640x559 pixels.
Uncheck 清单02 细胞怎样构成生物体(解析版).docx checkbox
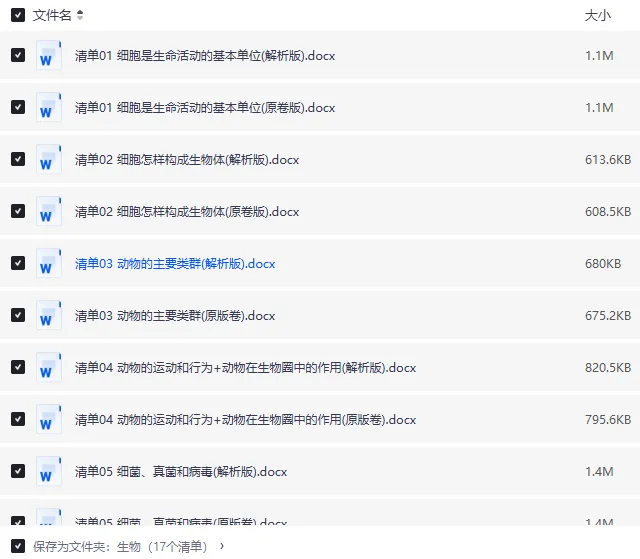tap(18, 159)
